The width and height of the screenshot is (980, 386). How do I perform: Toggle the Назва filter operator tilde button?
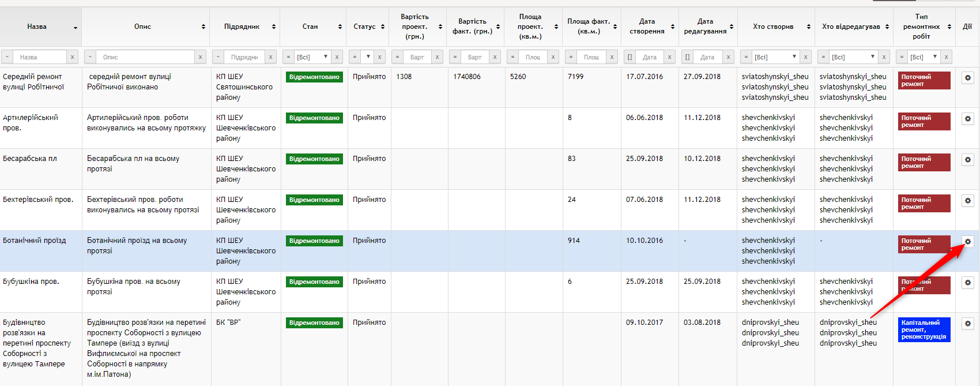(x=7, y=57)
